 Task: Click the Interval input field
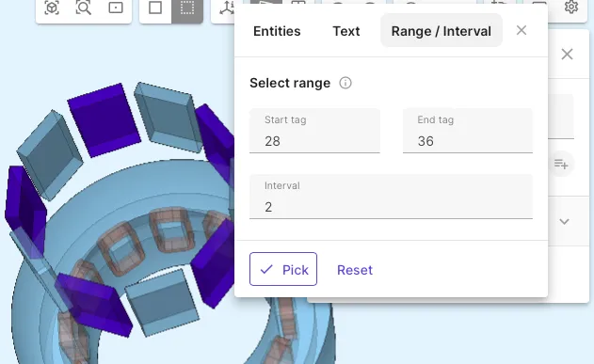[x=391, y=197]
